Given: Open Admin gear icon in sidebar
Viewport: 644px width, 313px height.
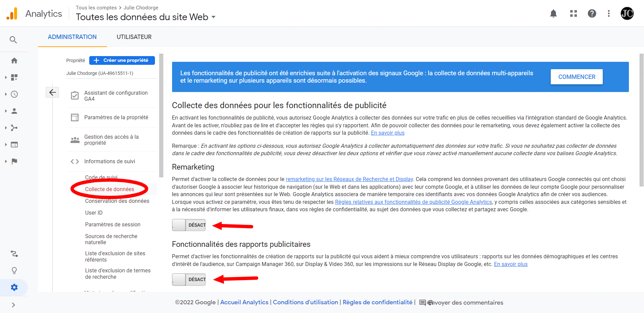Looking at the screenshot, I should (x=14, y=287).
